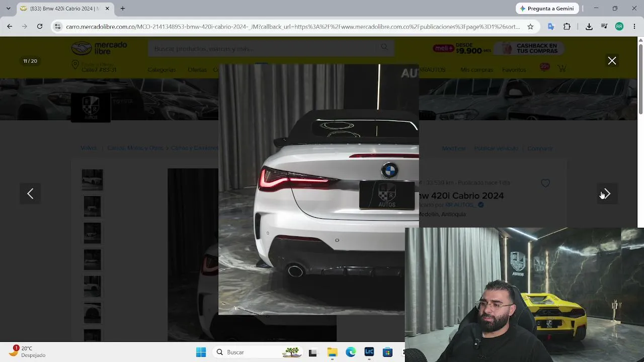Open Google Translate for this page
This screenshot has height=362, width=644.
pos(551,27)
